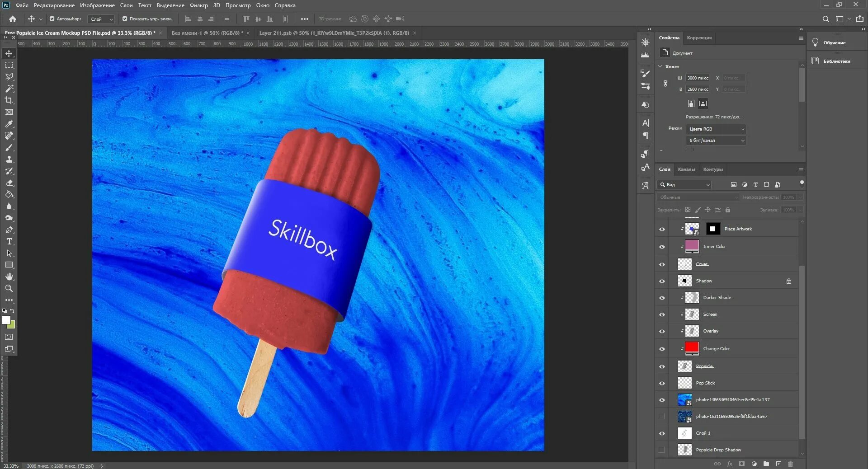Select the Healing Brush tool
The width and height of the screenshot is (868, 469).
[9, 136]
